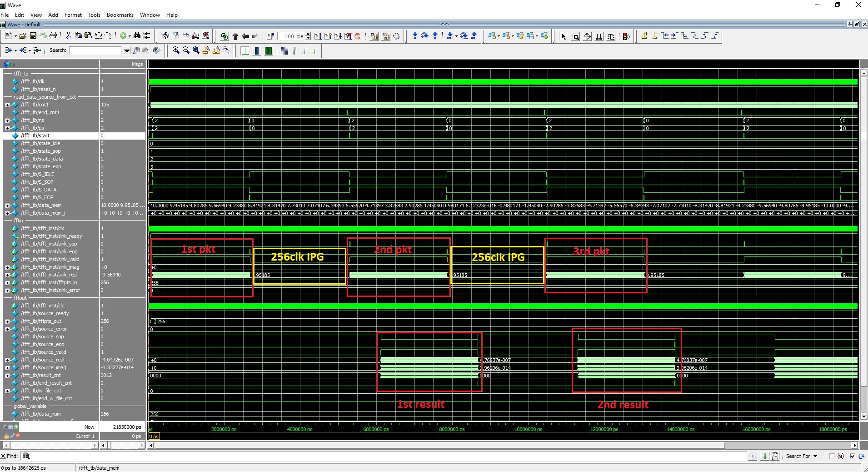This screenshot has width=868, height=472.
Task: Click the Save icon in the toolbar
Action: click(x=33, y=36)
